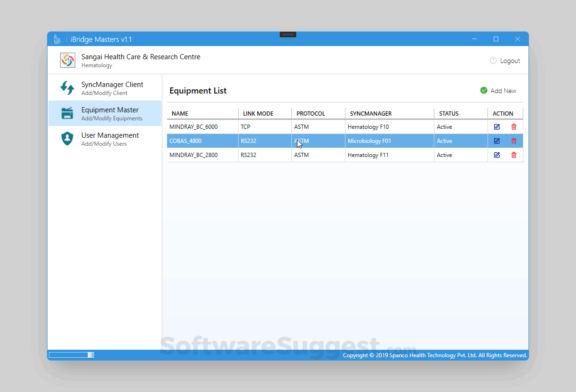Click the progress bar in status bar
Image resolution: width=576 pixels, height=392 pixels.
tap(72, 355)
